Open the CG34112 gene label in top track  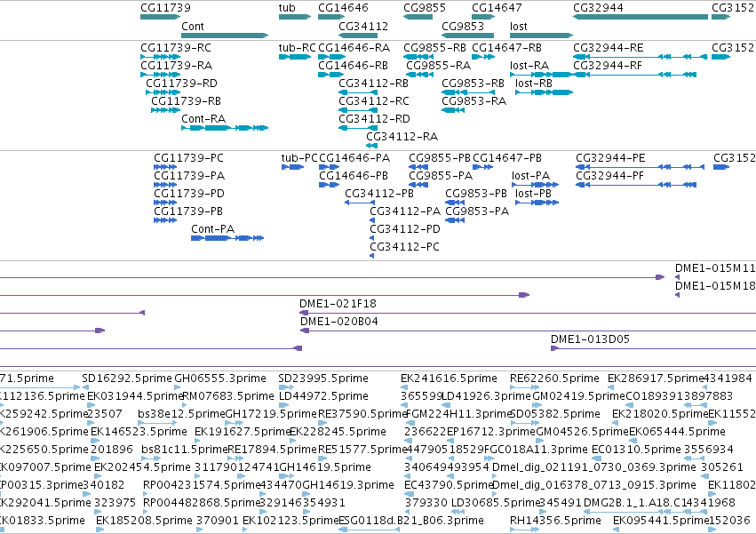coord(363,27)
